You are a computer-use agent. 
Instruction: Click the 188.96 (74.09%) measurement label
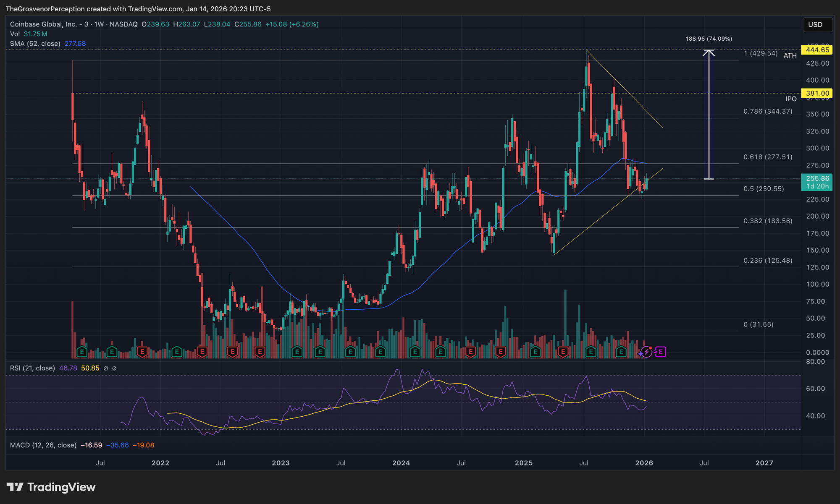pos(709,39)
